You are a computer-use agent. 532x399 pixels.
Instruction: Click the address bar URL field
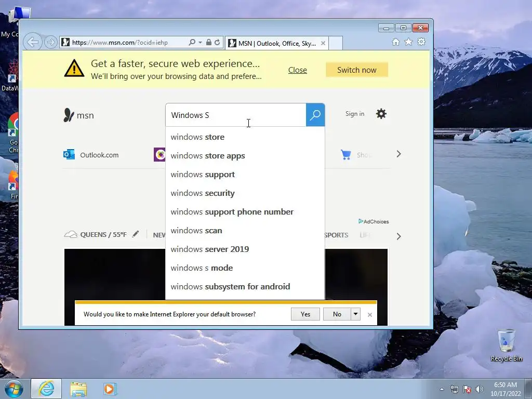point(124,43)
